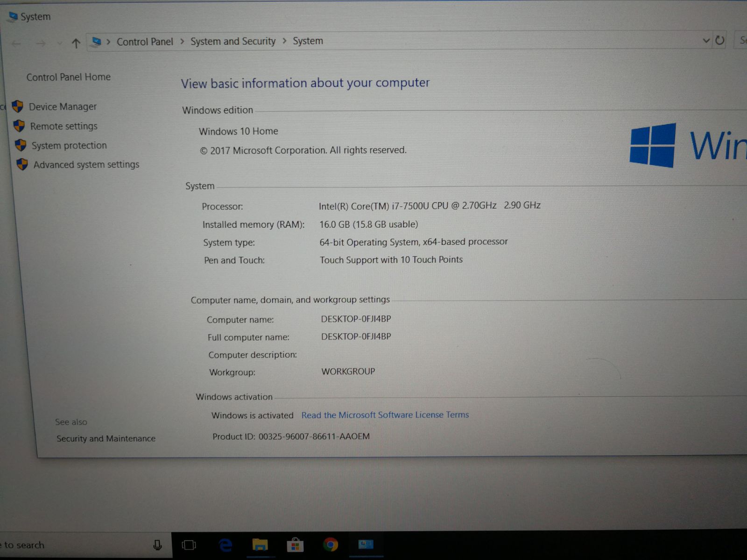Viewport: 747px width, 560px height.
Task: Expand the chevron after Control Panel breadcrumb
Action: point(182,42)
